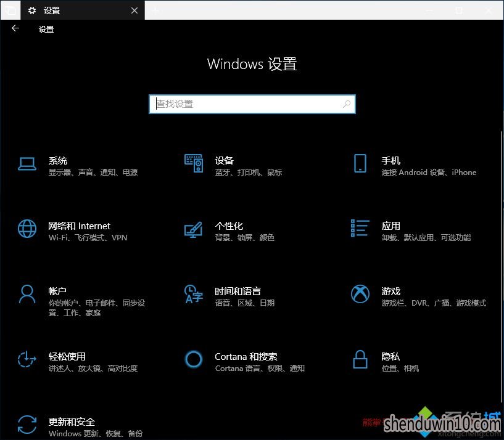504x440 pixels.
Task: Open 网络和 Internet title
Action: click(80, 226)
